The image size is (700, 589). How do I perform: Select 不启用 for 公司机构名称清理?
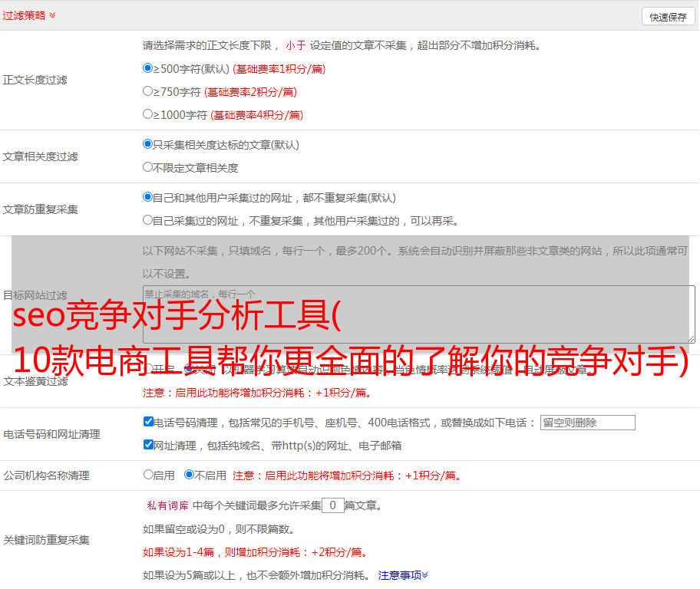189,475
